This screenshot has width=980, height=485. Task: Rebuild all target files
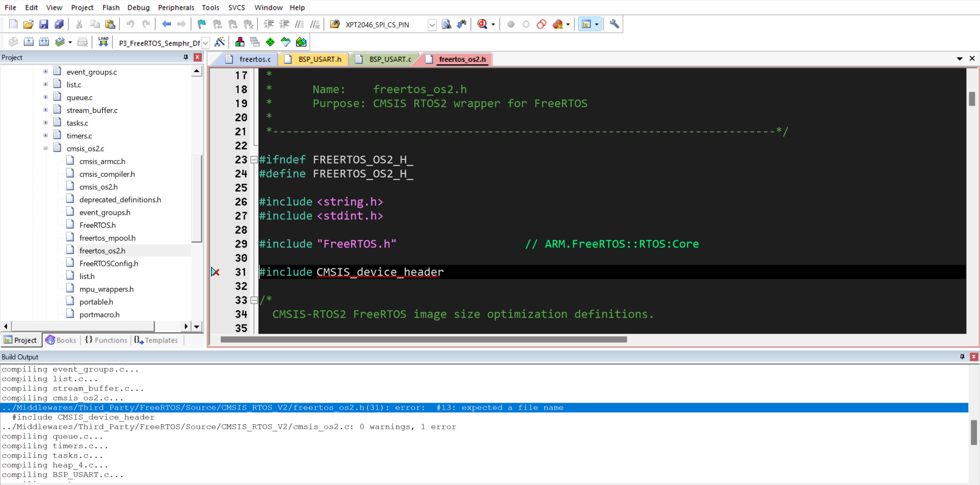tap(44, 42)
